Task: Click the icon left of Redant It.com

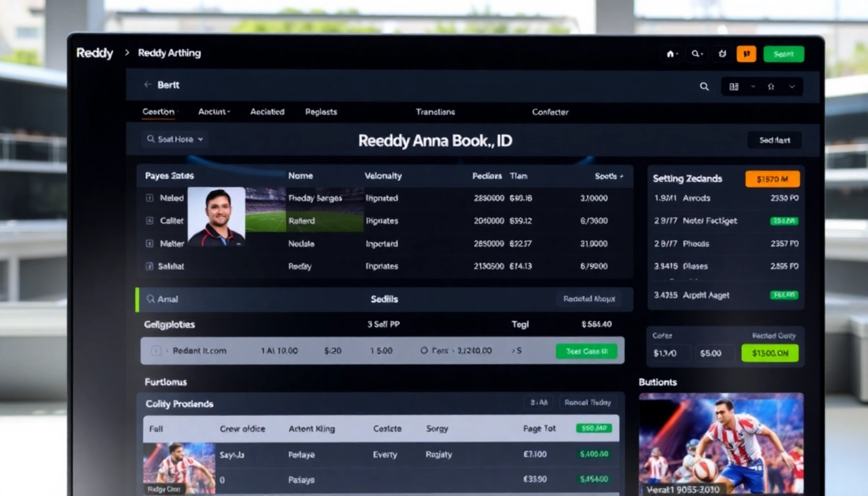Action: point(156,351)
